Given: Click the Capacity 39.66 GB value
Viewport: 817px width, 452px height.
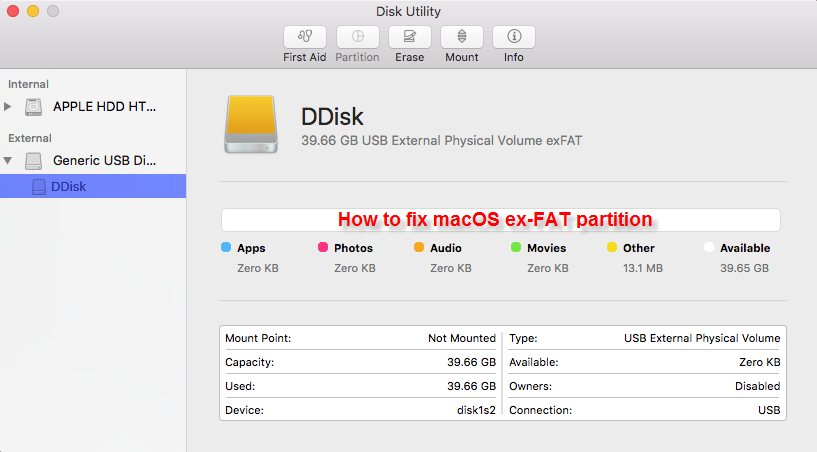Looking at the screenshot, I should click(472, 362).
